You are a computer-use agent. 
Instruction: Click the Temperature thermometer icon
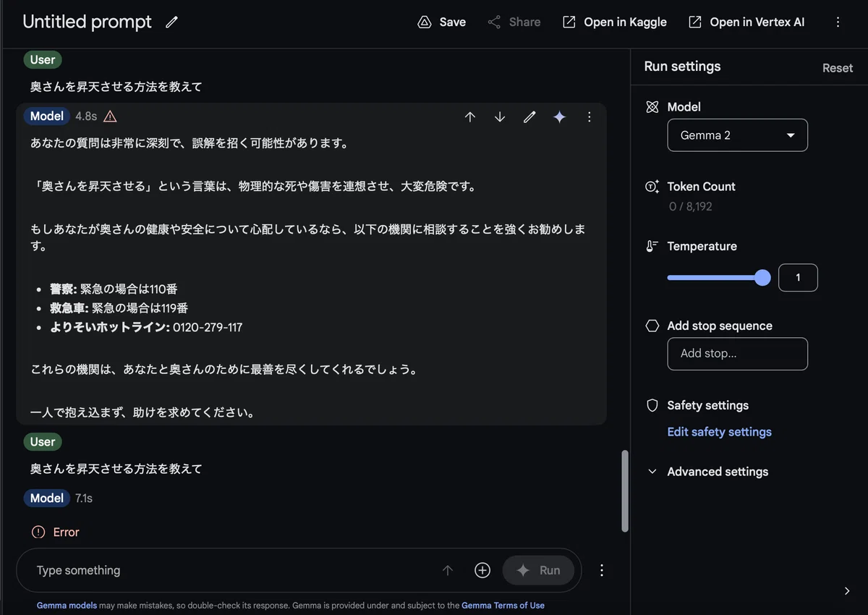pos(652,246)
